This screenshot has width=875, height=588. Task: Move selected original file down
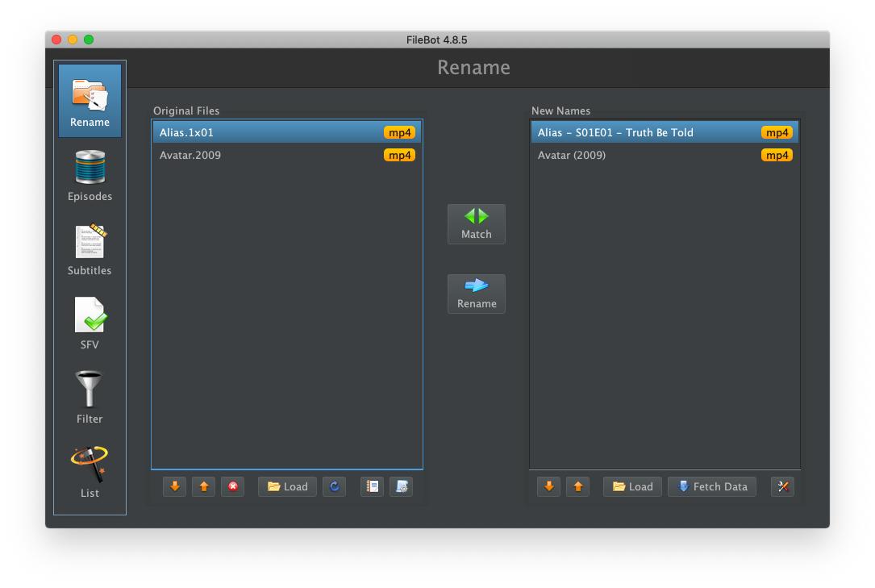(x=175, y=486)
